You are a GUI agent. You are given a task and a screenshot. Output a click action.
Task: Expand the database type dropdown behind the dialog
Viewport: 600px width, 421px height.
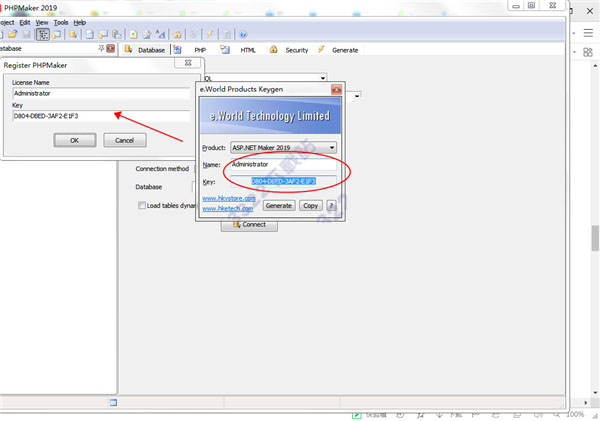[323, 76]
